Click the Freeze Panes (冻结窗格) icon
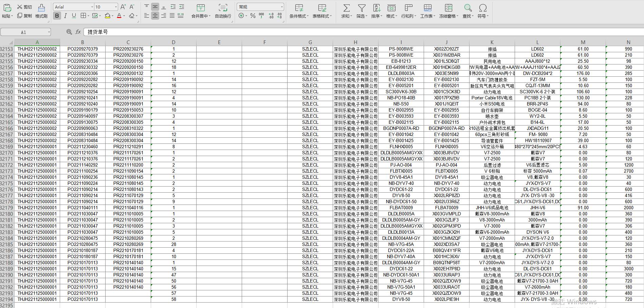Screen dimensions: 644x308 pyautogui.click(x=448, y=8)
